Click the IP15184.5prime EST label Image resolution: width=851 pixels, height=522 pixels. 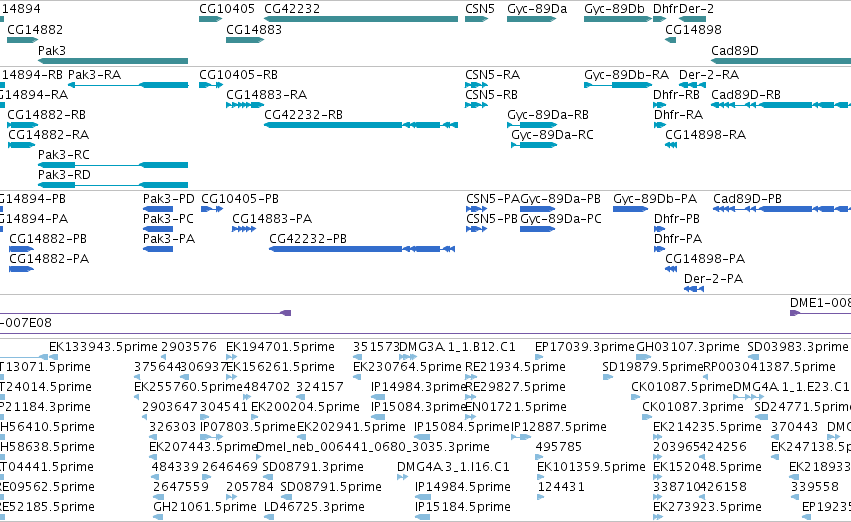coord(462,507)
